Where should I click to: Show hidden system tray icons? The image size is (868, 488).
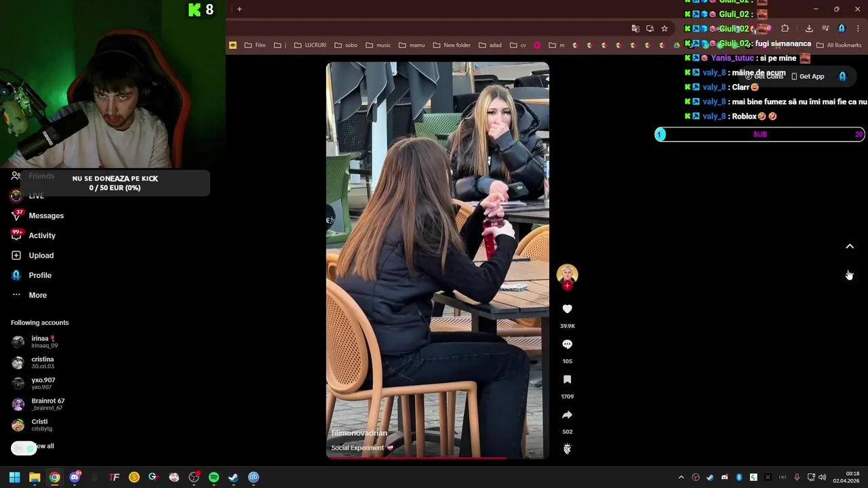click(x=681, y=477)
